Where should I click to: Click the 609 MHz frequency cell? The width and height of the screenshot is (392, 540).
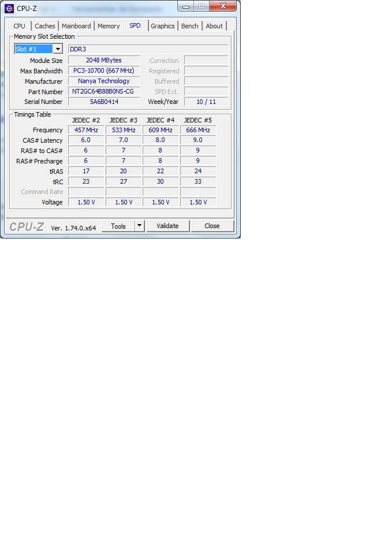(160, 130)
